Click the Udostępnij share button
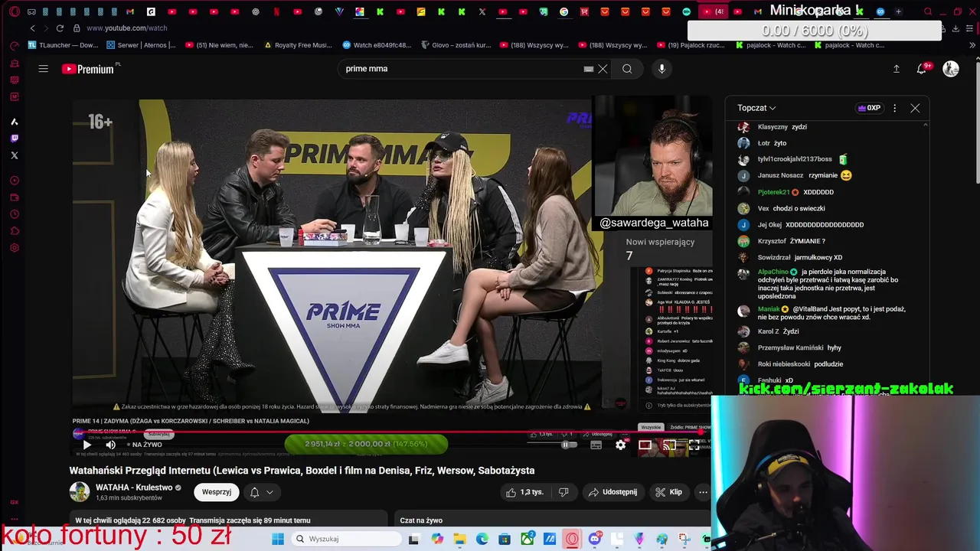This screenshot has width=980, height=551. pos(612,492)
